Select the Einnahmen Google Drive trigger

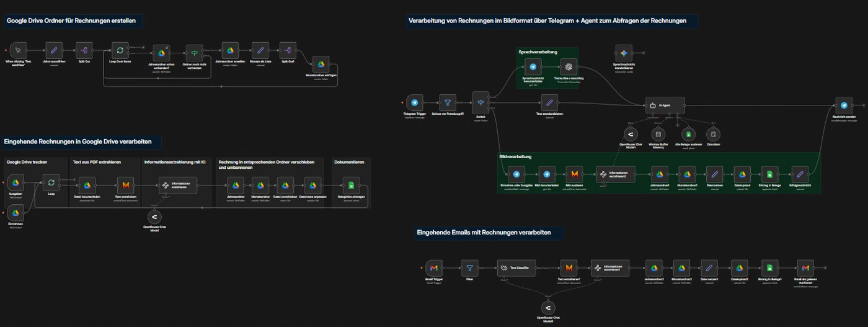(x=16, y=213)
